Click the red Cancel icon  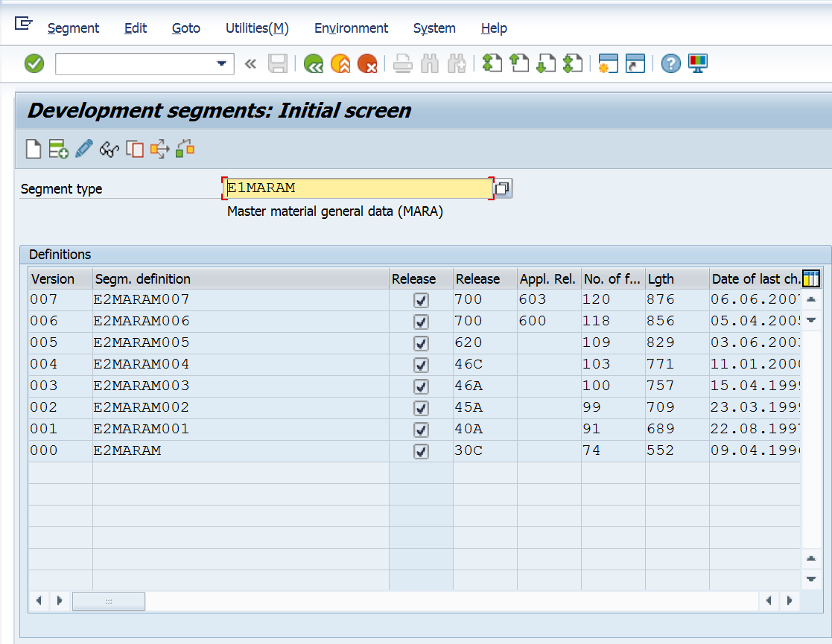coord(366,64)
